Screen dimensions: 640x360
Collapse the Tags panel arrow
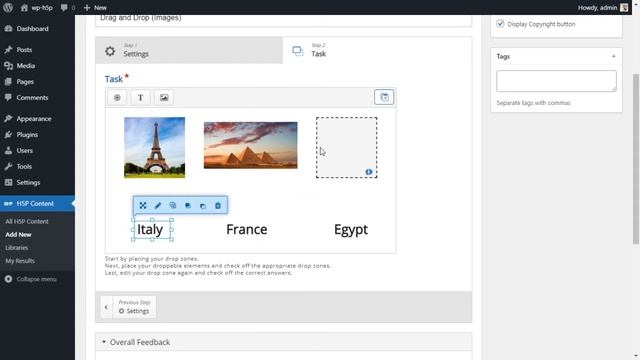[x=613, y=56]
